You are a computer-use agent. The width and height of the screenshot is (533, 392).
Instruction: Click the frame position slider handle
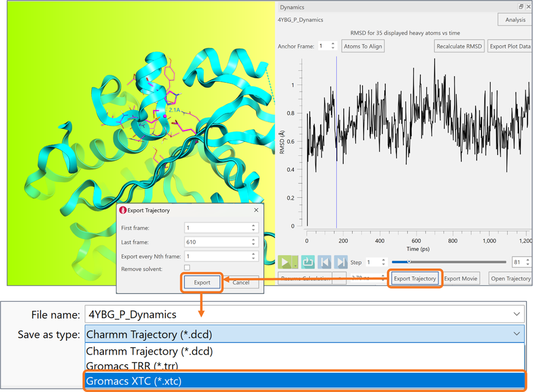coord(409,262)
